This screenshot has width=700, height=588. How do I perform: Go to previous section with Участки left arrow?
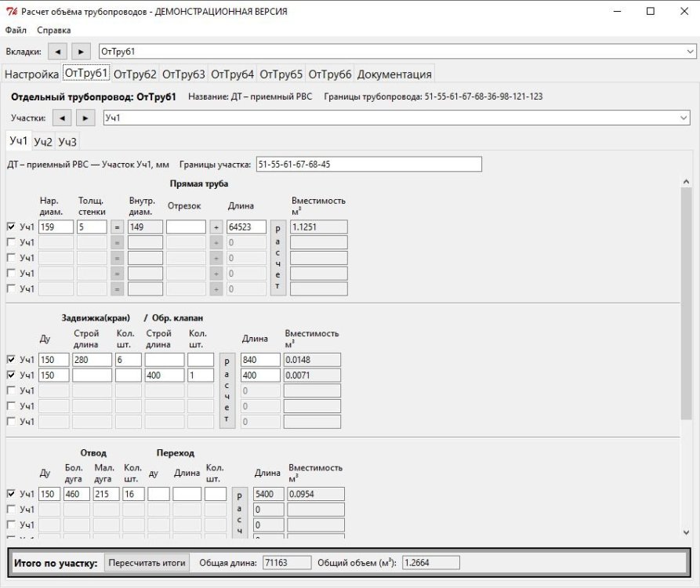coord(62,118)
